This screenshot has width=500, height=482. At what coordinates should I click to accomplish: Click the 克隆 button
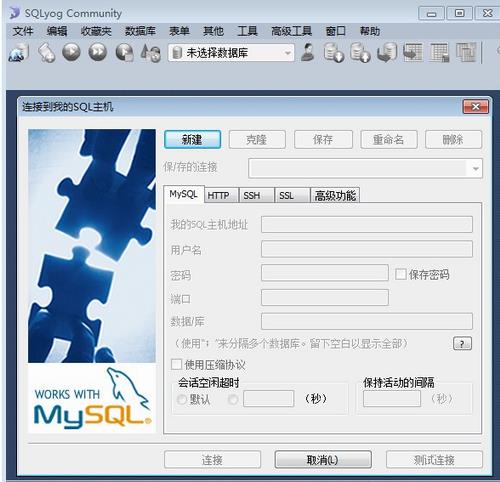257,139
